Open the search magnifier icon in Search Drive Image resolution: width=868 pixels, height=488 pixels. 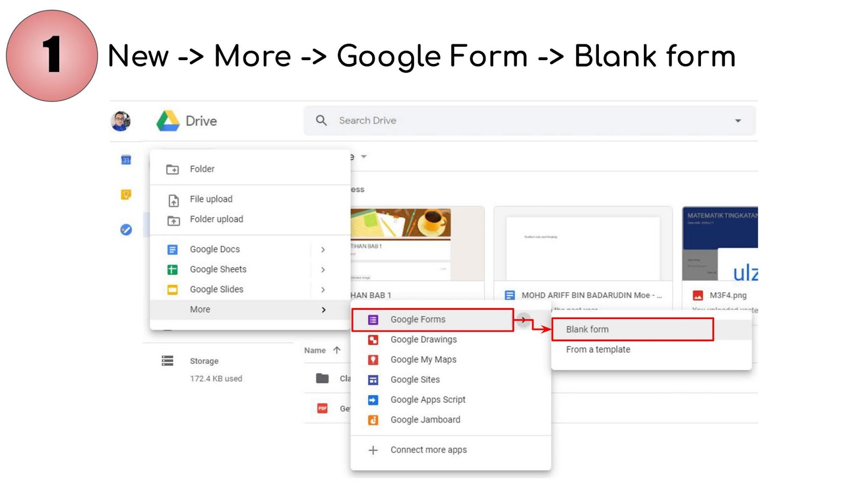(x=321, y=120)
